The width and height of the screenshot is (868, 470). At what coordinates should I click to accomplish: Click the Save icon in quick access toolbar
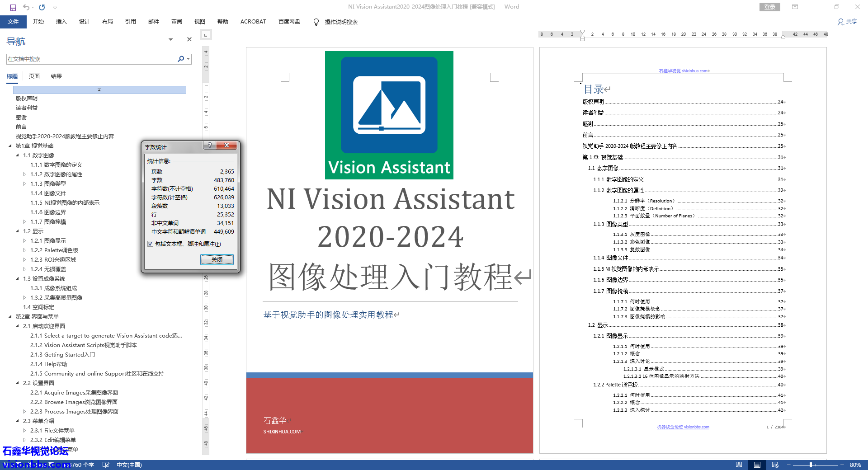(x=13, y=7)
